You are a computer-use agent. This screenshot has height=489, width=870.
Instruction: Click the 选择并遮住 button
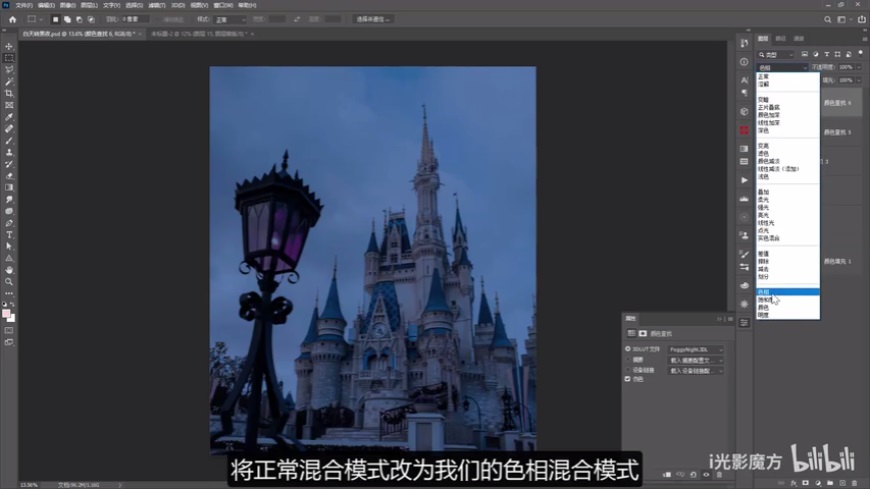(x=373, y=19)
